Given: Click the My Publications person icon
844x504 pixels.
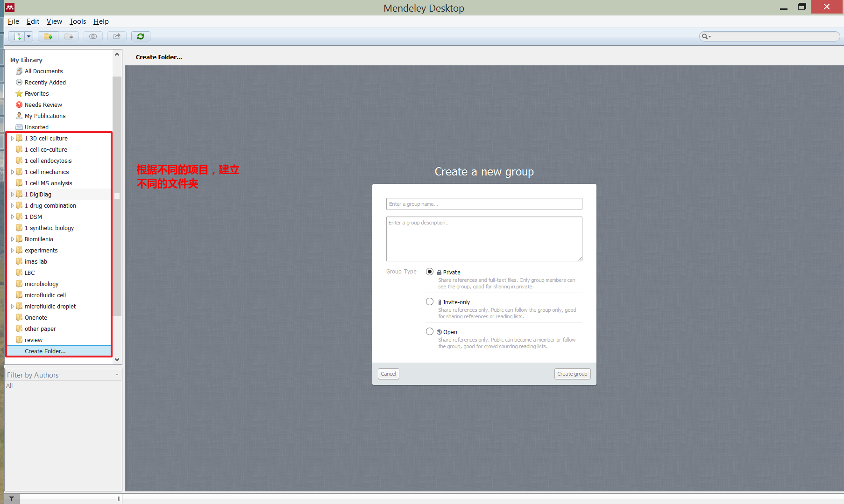Looking at the screenshot, I should (x=19, y=116).
